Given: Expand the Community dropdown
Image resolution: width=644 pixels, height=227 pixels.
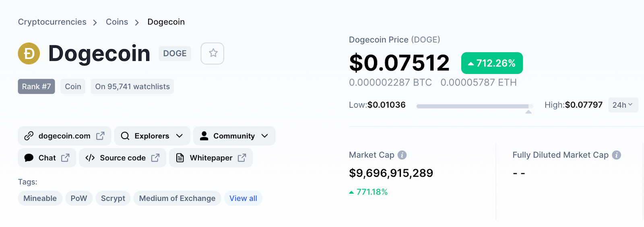Looking at the screenshot, I should point(264,136).
